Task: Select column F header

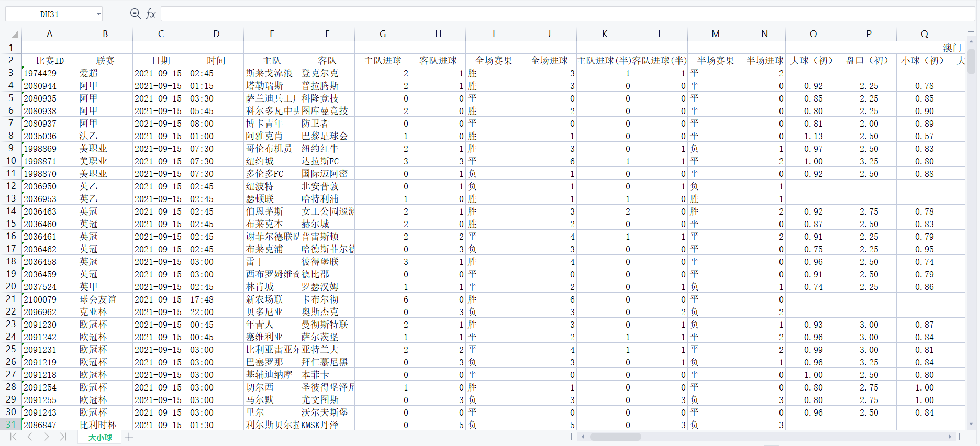Action: [327, 34]
